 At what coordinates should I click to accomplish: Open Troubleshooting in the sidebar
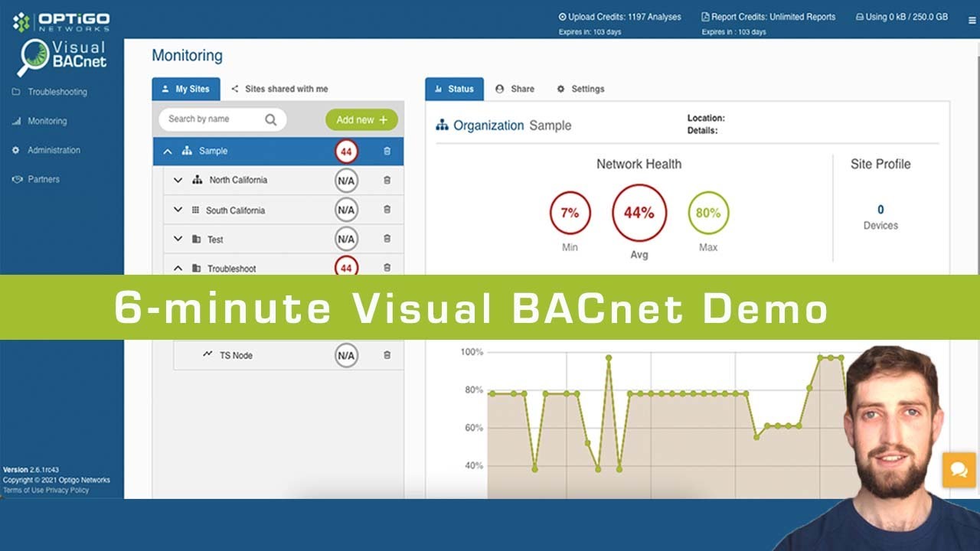(x=57, y=92)
